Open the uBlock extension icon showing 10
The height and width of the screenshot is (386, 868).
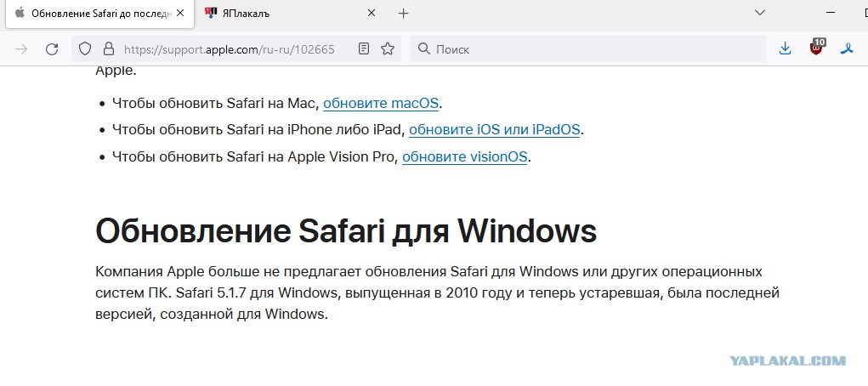(816, 47)
